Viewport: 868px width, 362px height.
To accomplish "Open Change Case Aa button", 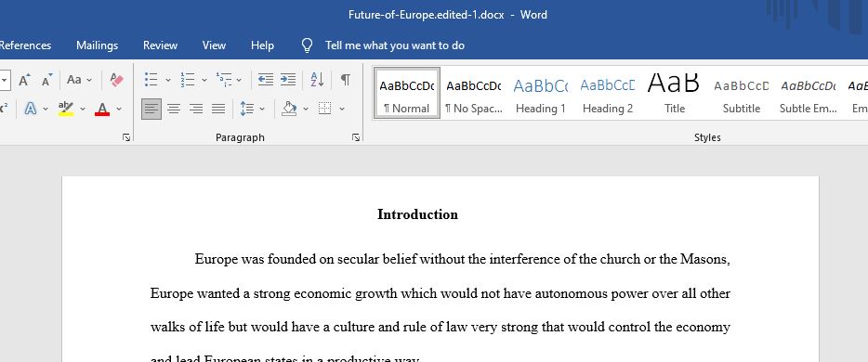I will (74, 80).
